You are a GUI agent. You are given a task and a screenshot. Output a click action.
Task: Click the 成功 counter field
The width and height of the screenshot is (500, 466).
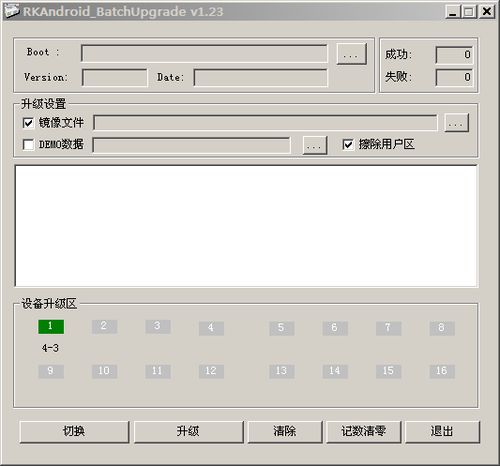coord(454,54)
